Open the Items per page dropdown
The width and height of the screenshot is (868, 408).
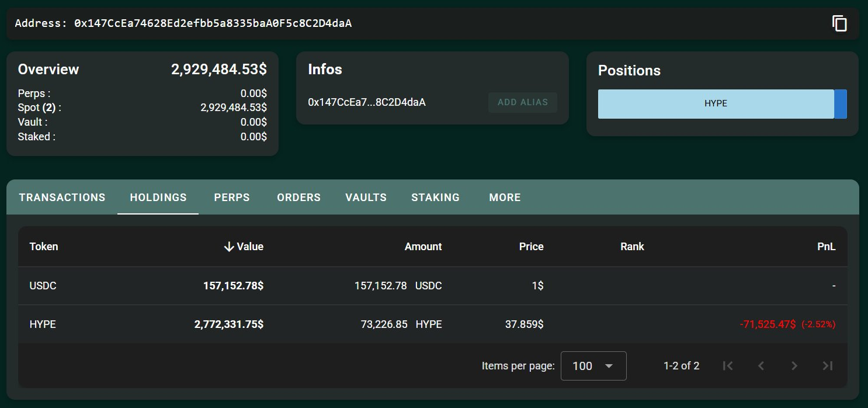click(593, 366)
